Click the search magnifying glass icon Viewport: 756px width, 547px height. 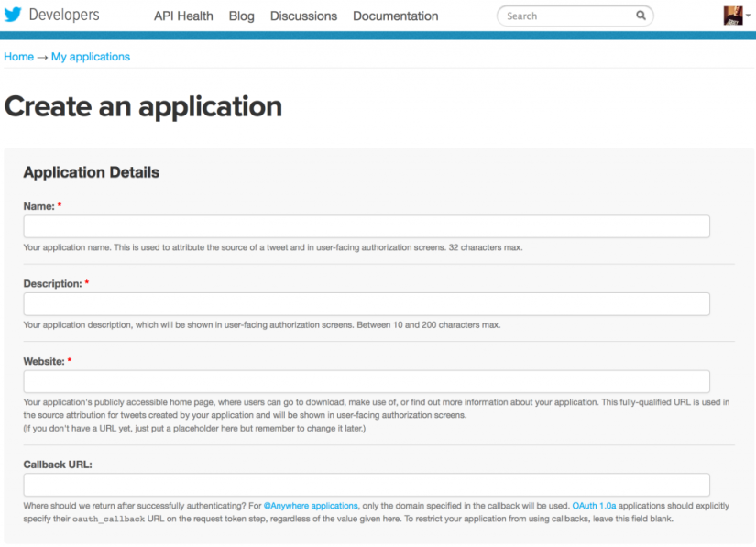click(x=641, y=16)
